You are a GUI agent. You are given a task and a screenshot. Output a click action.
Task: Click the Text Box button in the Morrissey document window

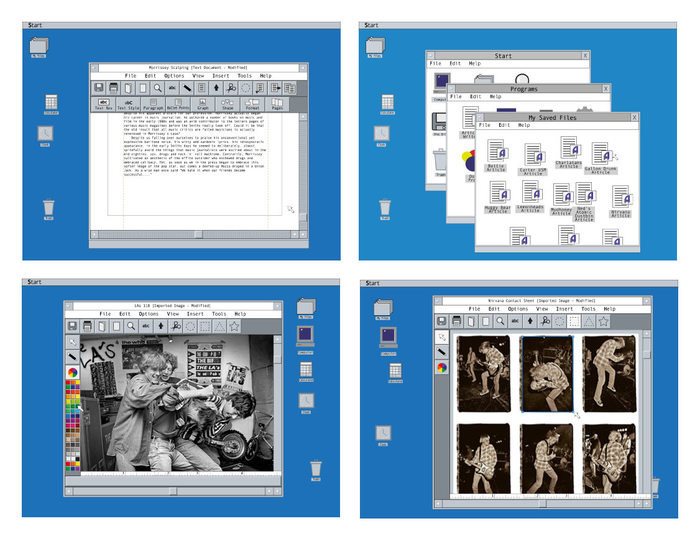point(104,104)
